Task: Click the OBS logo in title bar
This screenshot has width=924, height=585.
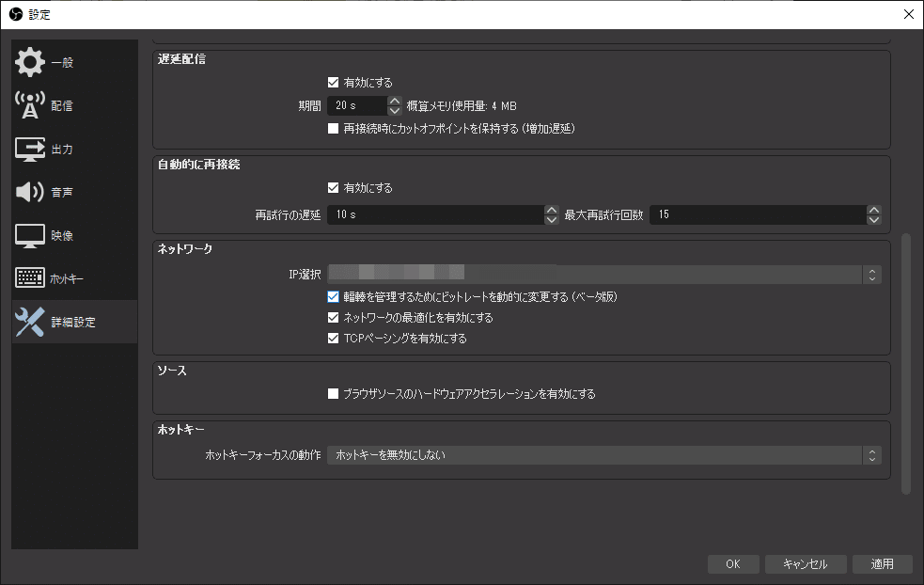Action: pos(16,14)
